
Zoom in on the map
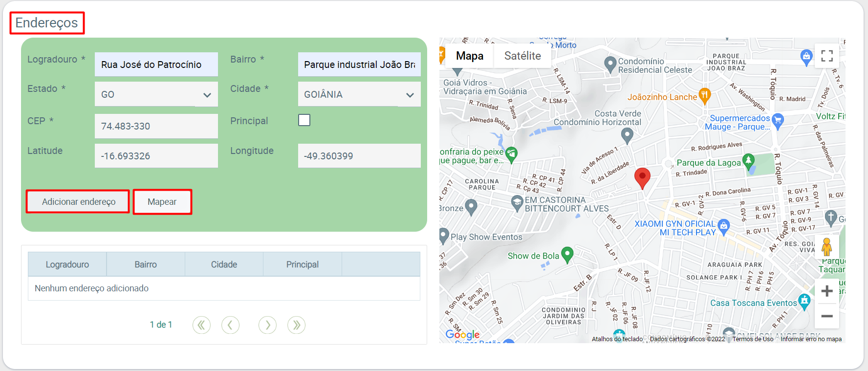(827, 291)
